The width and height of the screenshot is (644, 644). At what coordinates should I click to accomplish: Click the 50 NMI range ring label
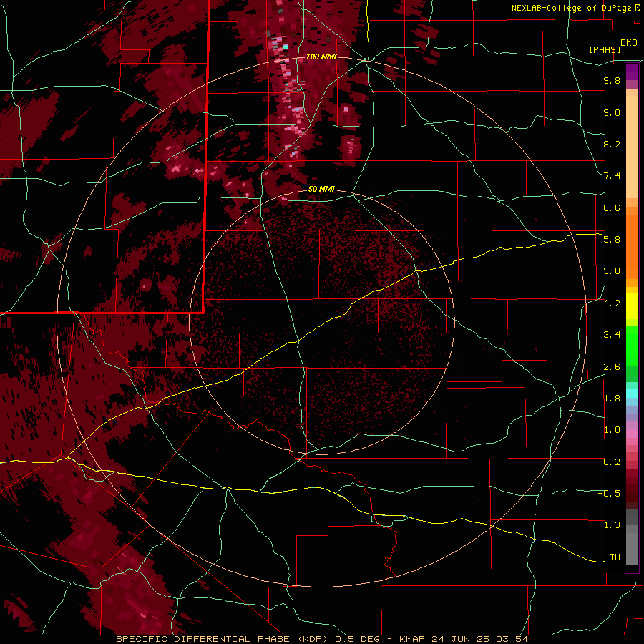coord(321,189)
